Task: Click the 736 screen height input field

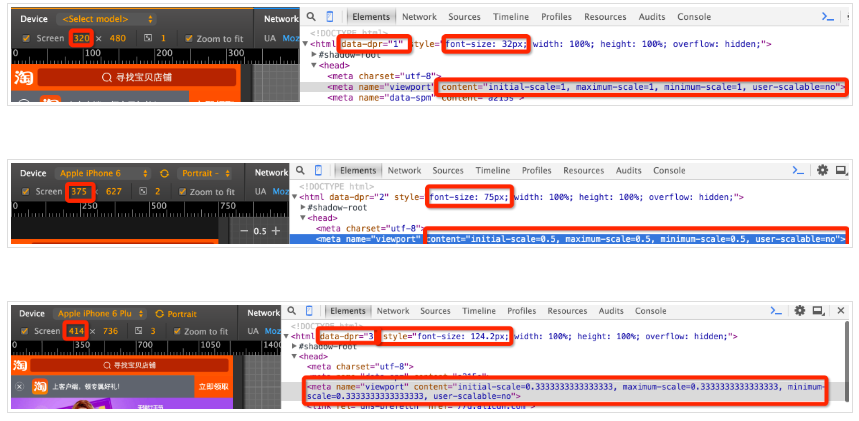Action: pos(111,331)
